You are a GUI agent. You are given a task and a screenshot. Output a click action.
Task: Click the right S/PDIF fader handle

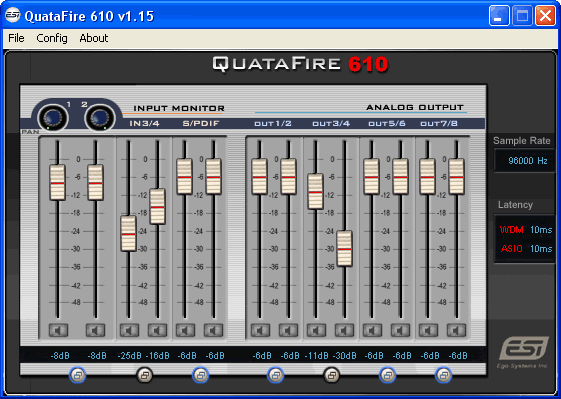[214, 177]
